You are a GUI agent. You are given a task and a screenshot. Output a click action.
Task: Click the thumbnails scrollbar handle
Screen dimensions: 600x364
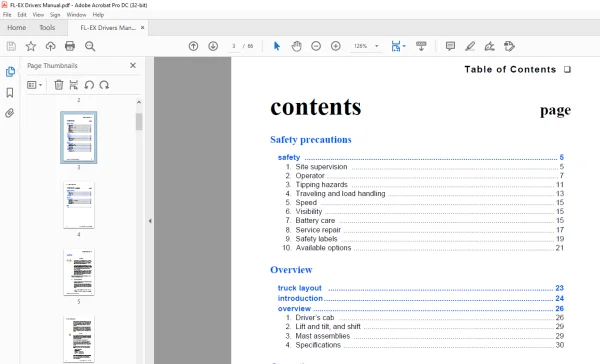139,122
